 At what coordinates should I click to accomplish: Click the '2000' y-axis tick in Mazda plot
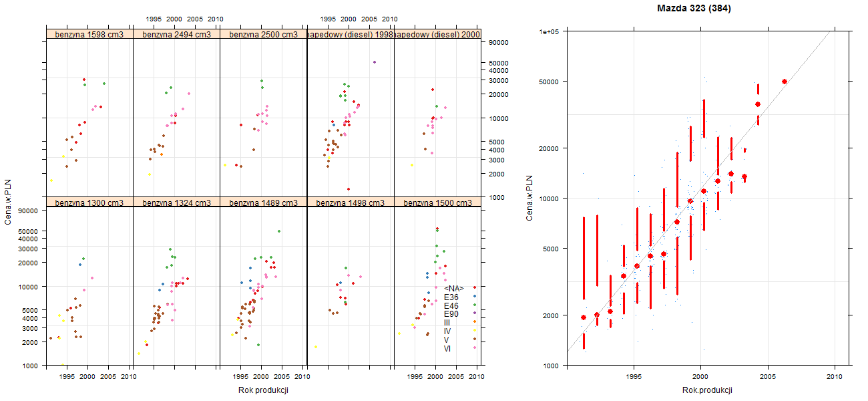552,315
